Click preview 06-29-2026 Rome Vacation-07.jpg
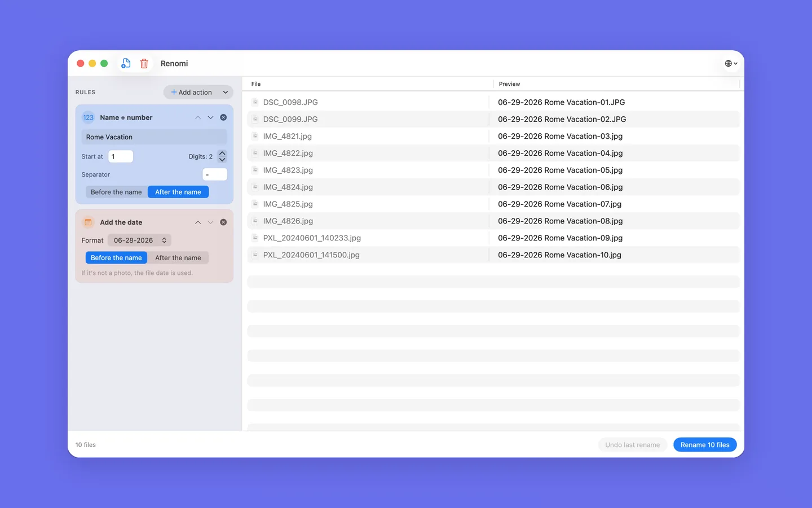Image resolution: width=812 pixels, height=508 pixels. [x=560, y=204]
